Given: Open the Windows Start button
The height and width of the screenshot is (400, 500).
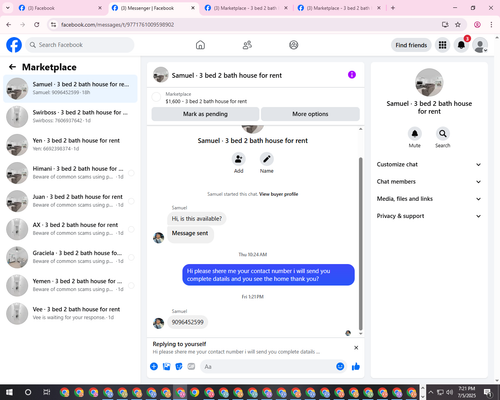Looking at the screenshot, I should tap(9, 392).
